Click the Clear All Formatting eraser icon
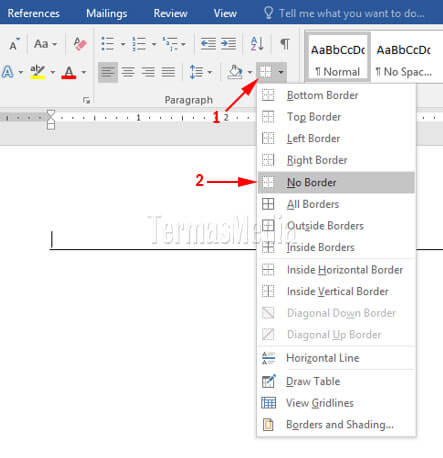Image resolution: width=443 pixels, height=458 pixels. point(80,44)
